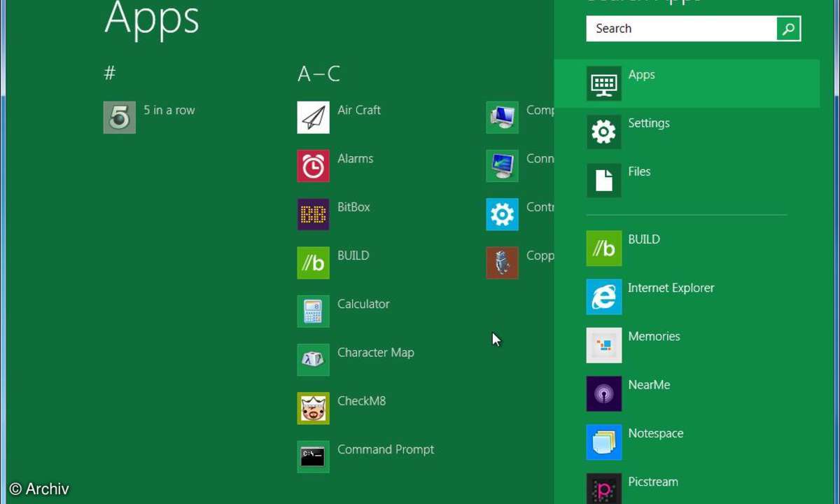Click the 'Picstream' label
The width and height of the screenshot is (840, 504).
pos(653,482)
